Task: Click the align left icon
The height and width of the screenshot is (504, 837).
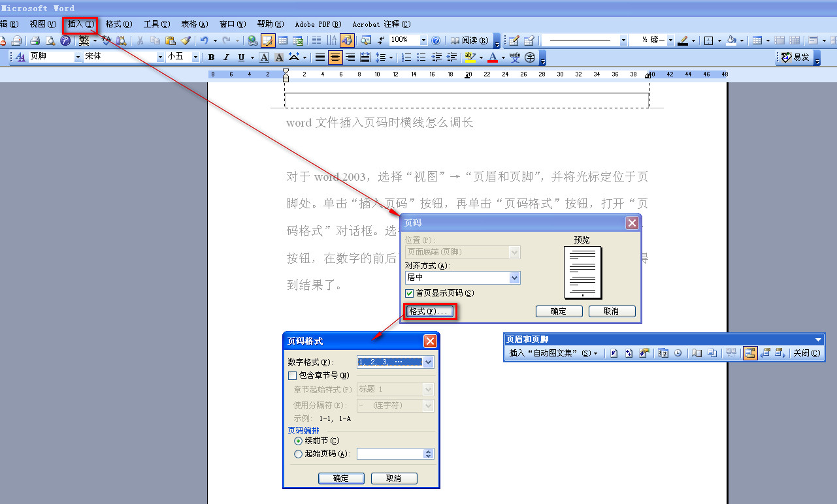Action: (320, 57)
